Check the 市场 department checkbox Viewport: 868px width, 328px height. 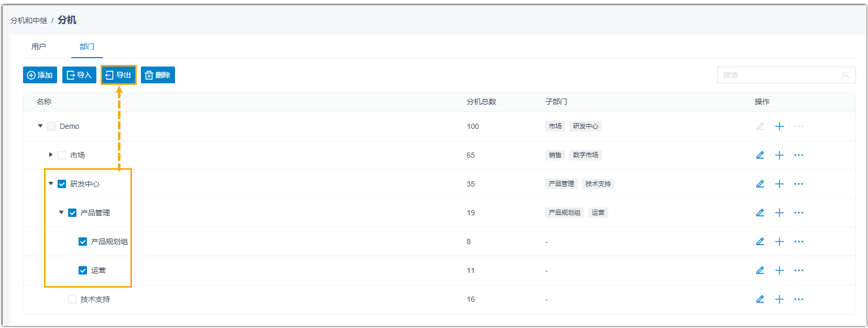(62, 155)
